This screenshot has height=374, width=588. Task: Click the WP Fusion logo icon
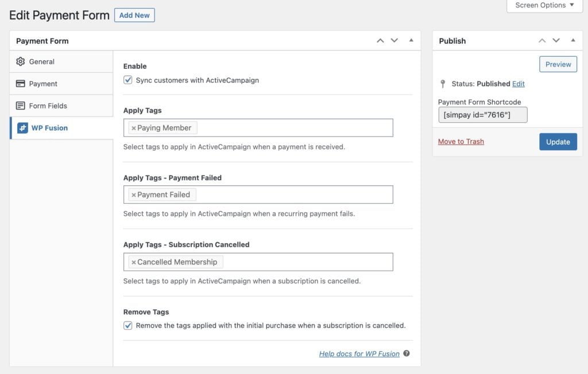click(22, 128)
